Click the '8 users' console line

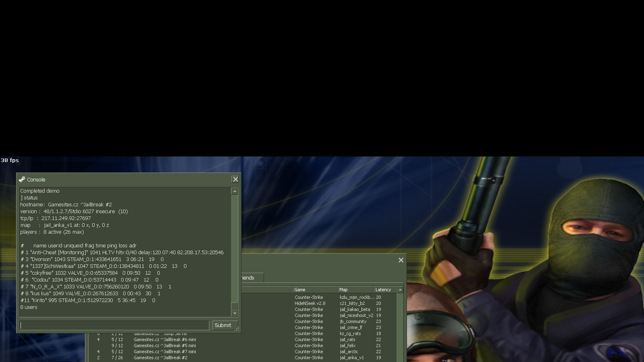[29, 307]
